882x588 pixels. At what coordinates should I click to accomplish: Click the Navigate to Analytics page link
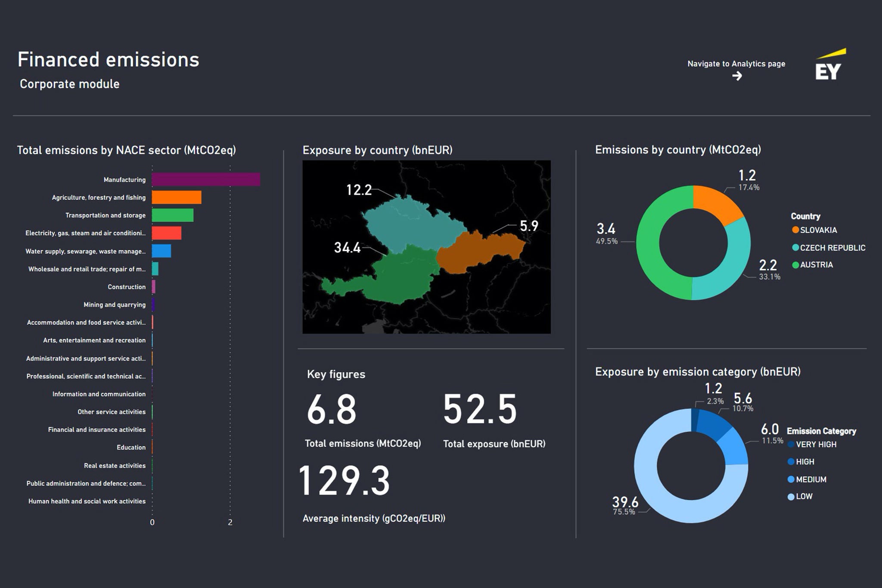pyautogui.click(x=736, y=64)
